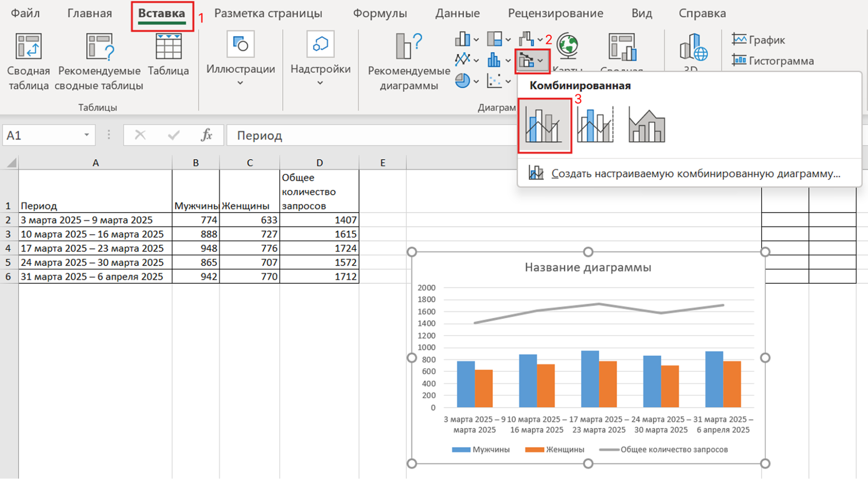Click Создать настраиваемую комбинированную диаграмму link

tap(695, 173)
